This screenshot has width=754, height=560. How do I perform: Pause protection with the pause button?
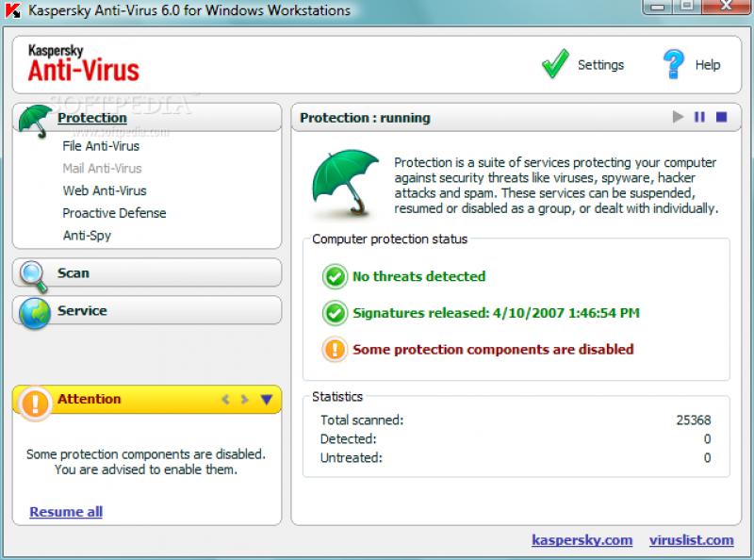pos(701,116)
